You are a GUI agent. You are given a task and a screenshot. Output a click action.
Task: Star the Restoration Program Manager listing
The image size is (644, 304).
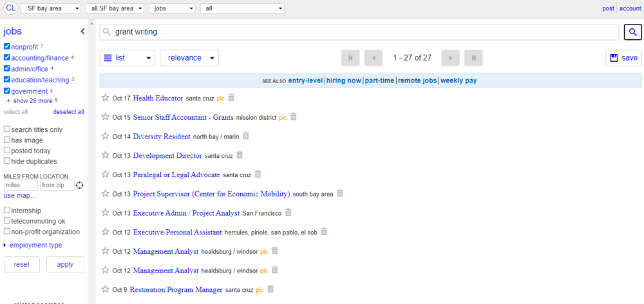tap(106, 289)
